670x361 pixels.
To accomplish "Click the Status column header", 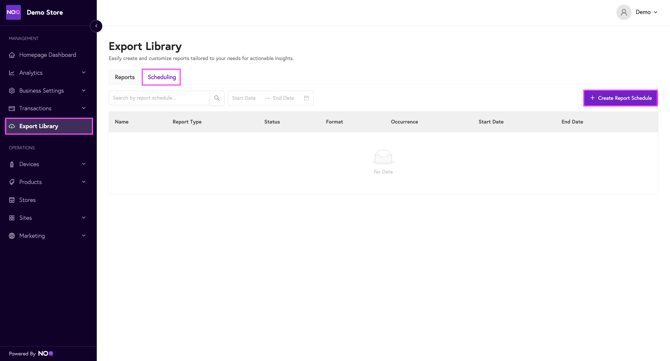I will [272, 122].
